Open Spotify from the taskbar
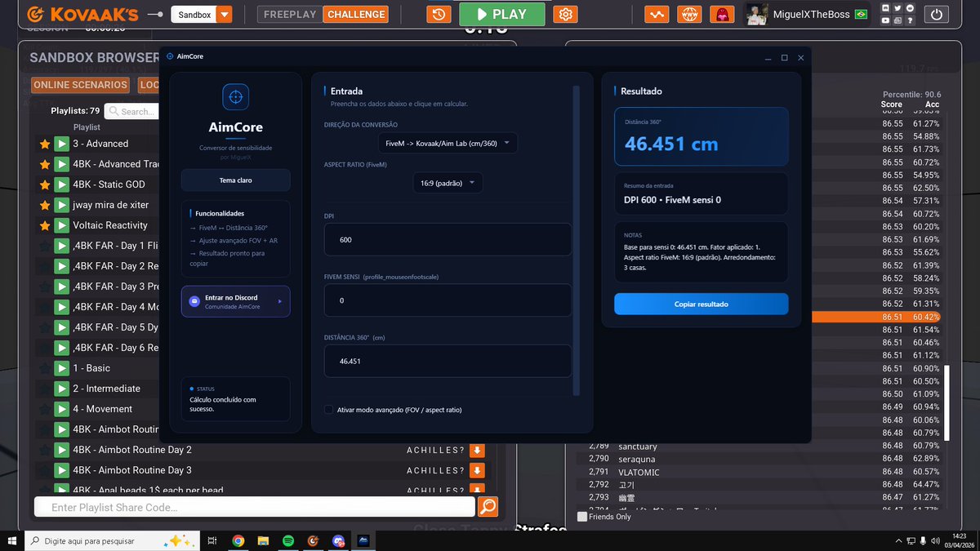Screen dimensions: 980x551 coord(288,540)
